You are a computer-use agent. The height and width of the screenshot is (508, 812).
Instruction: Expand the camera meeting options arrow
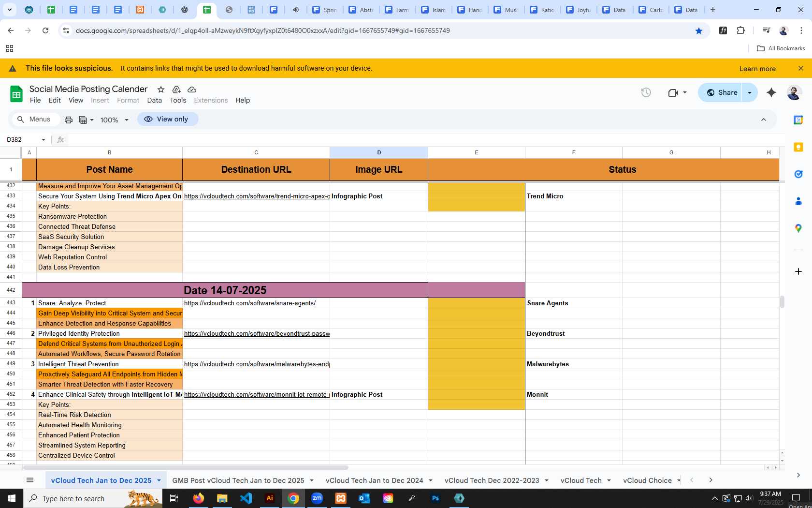click(x=685, y=92)
